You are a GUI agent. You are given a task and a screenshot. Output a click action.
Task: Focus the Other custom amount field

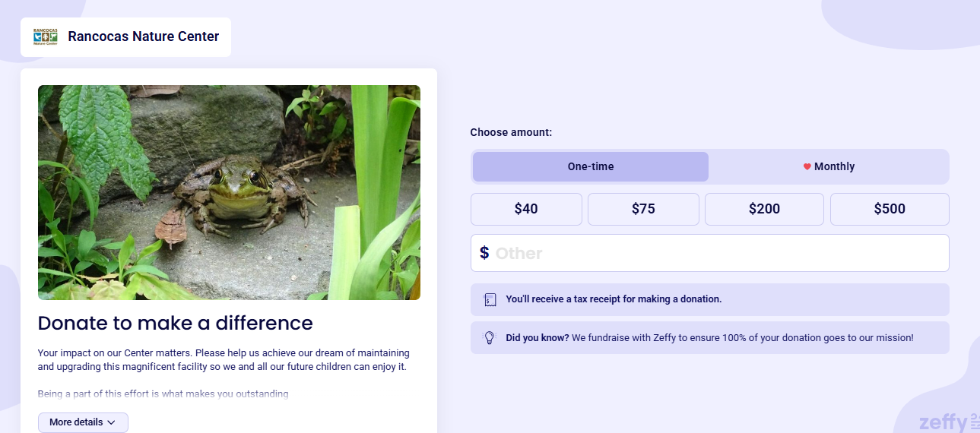point(715,253)
